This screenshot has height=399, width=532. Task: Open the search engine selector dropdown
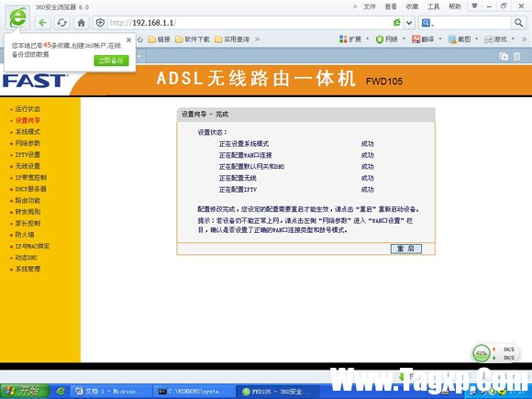pyautogui.click(x=427, y=23)
